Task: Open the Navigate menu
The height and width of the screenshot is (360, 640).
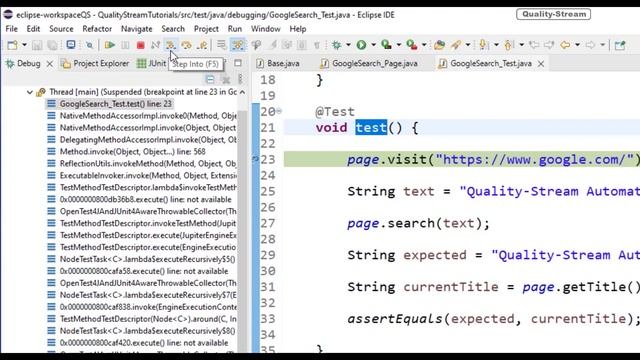Action: coord(137,29)
